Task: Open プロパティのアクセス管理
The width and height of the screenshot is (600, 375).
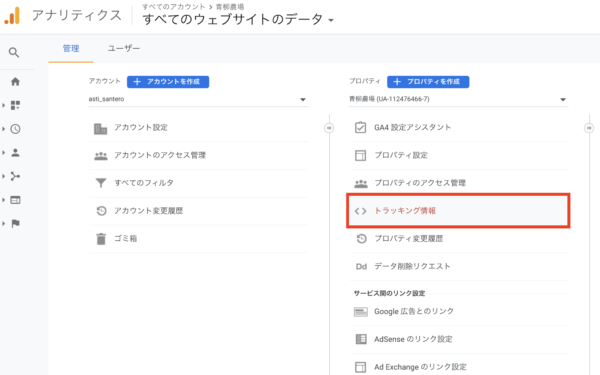Action: pos(459,183)
